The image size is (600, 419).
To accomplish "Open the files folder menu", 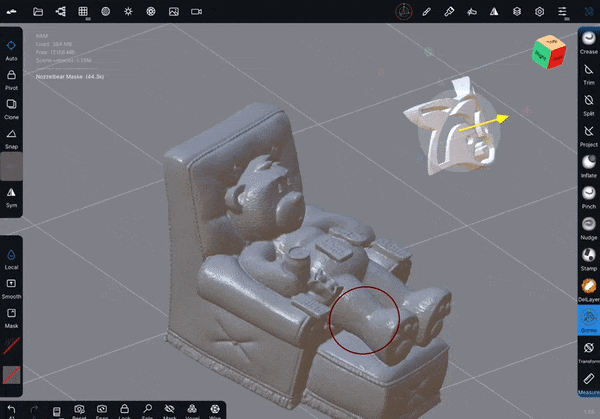I will [38, 11].
